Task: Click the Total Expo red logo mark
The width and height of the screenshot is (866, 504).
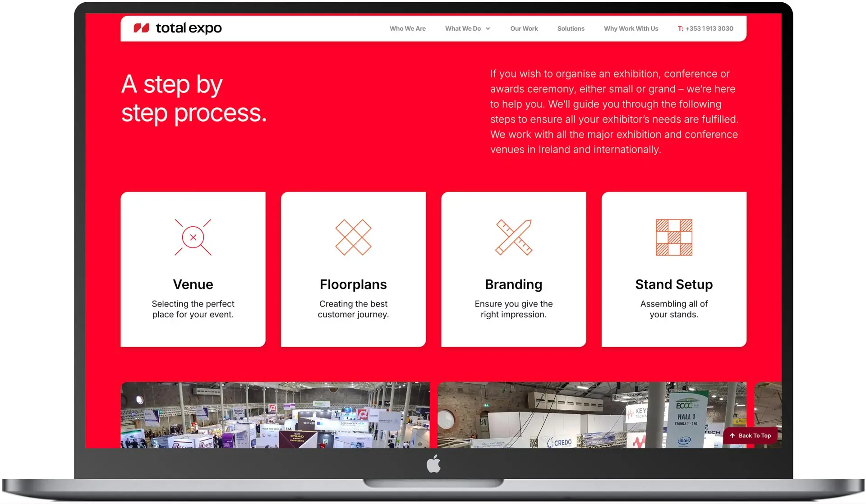Action: coord(141,28)
